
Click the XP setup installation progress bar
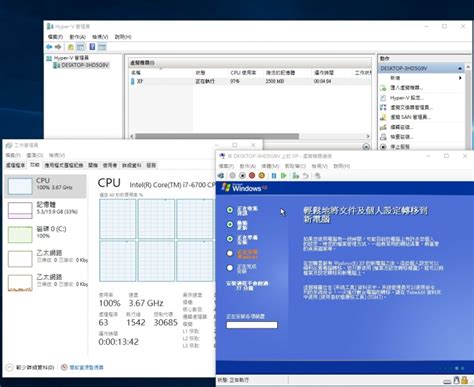point(252,325)
